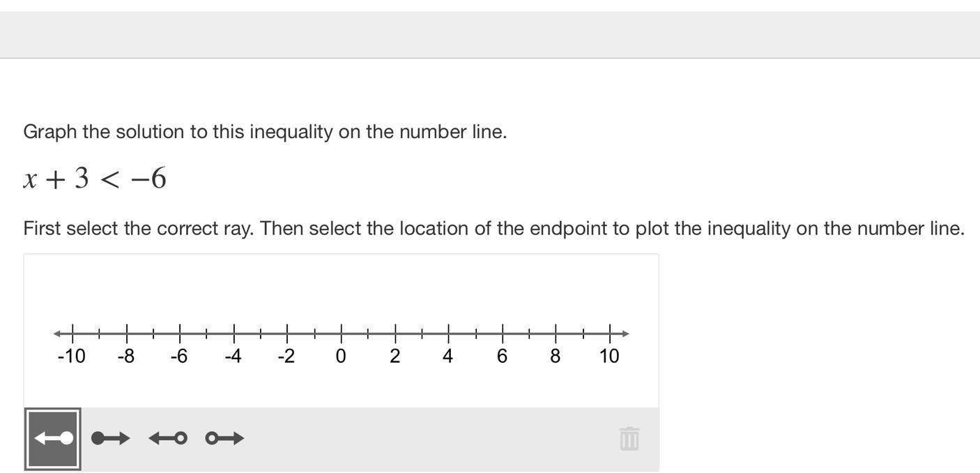Place endpoint at 10 on number line

tap(610, 333)
